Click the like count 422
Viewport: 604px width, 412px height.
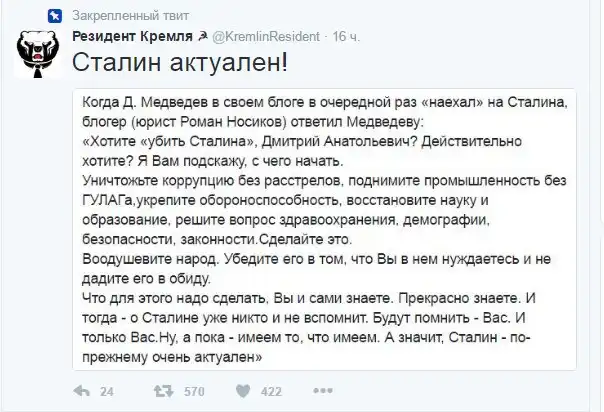pyautogui.click(x=271, y=392)
